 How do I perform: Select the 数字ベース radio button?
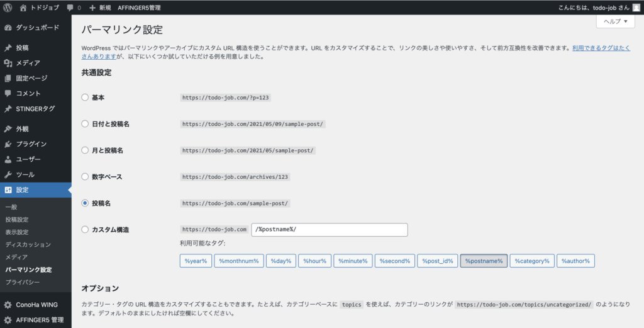[x=85, y=177]
